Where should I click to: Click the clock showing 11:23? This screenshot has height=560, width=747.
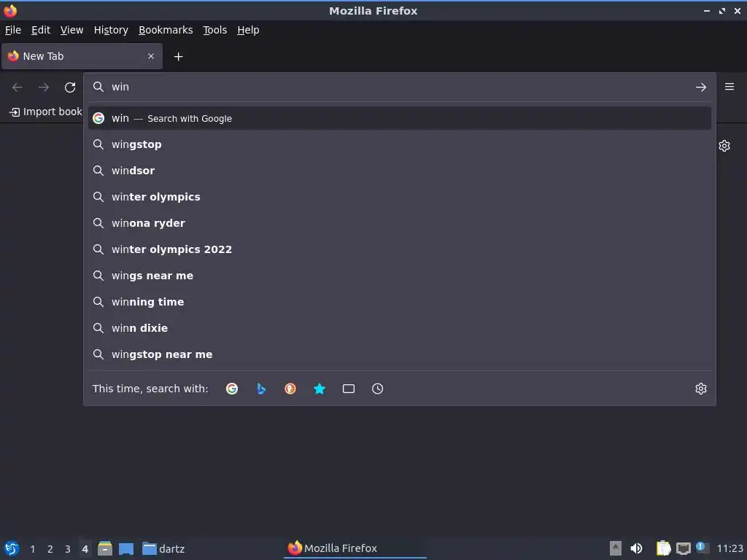[x=729, y=548]
